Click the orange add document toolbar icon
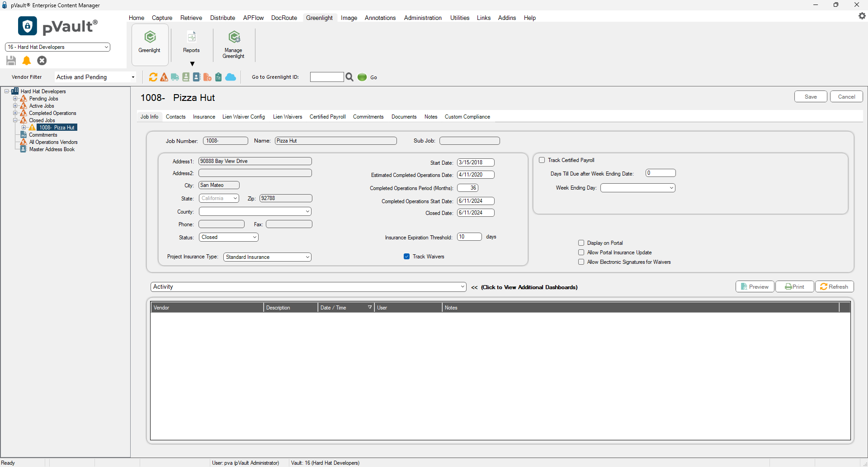 tap(208, 77)
